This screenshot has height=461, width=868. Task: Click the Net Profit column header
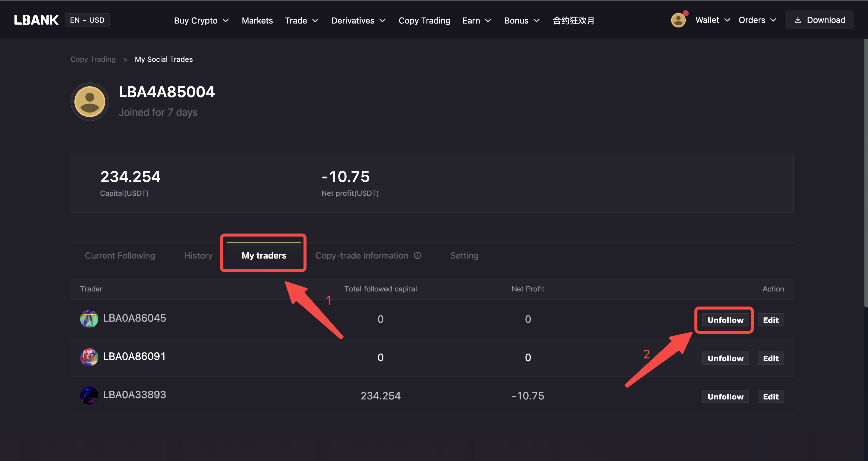point(528,289)
